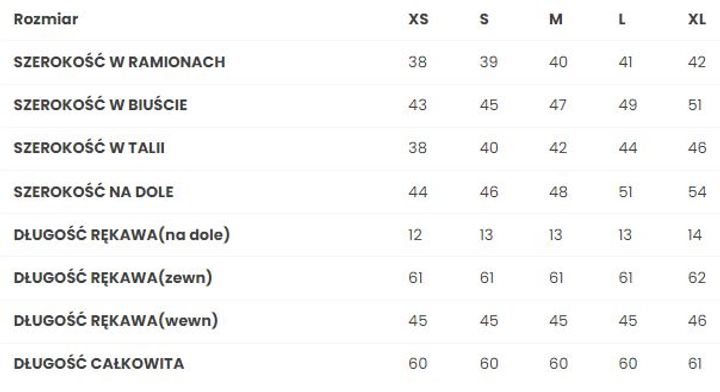Image resolution: width=720 pixels, height=392 pixels.
Task: Click the Rozmiar column header
Action: (x=46, y=19)
